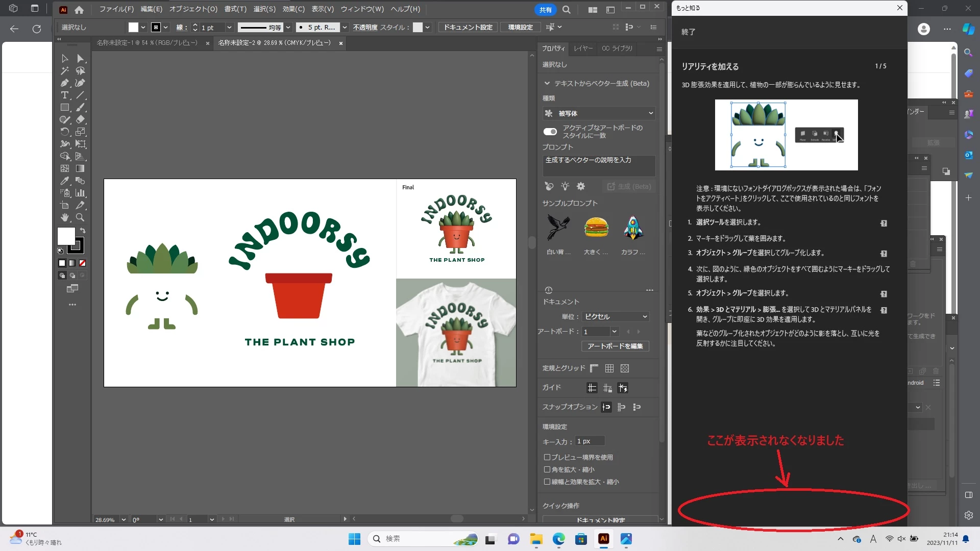This screenshot has height=551, width=980.
Task: Toggle アクティブなアートボードのスタイルに一致 switch
Action: click(x=550, y=132)
